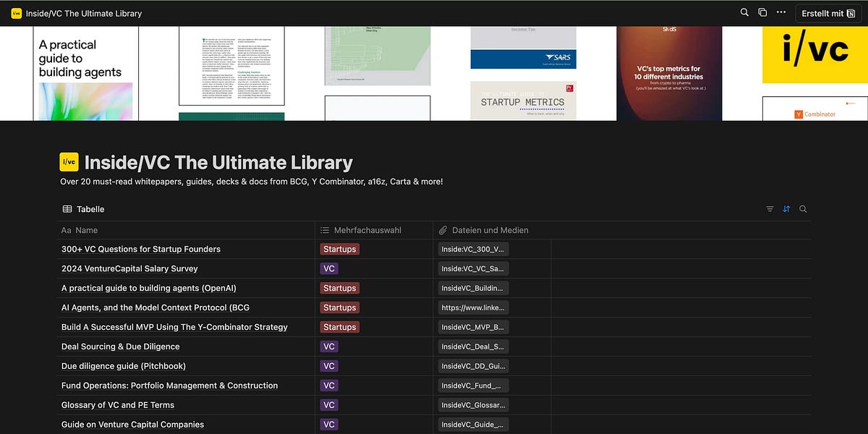Open the table filter icon

tap(770, 209)
